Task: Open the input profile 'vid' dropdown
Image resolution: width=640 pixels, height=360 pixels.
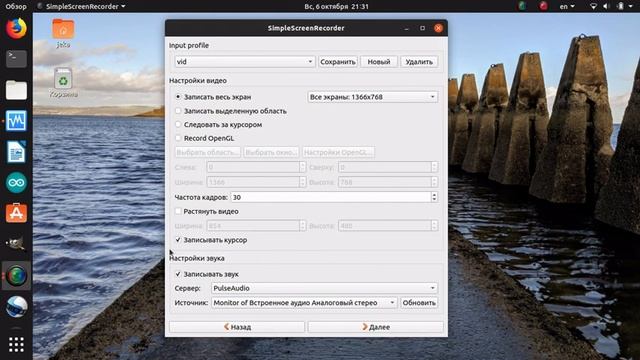Action: (x=245, y=62)
